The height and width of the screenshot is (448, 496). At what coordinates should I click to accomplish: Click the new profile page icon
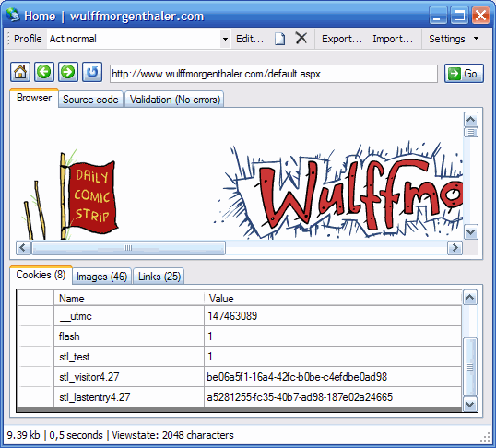click(279, 39)
